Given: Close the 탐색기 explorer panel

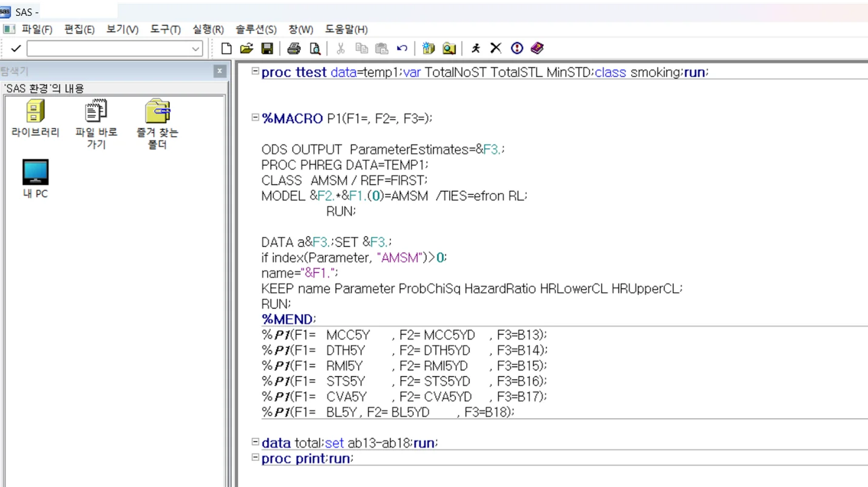Looking at the screenshot, I should [220, 71].
